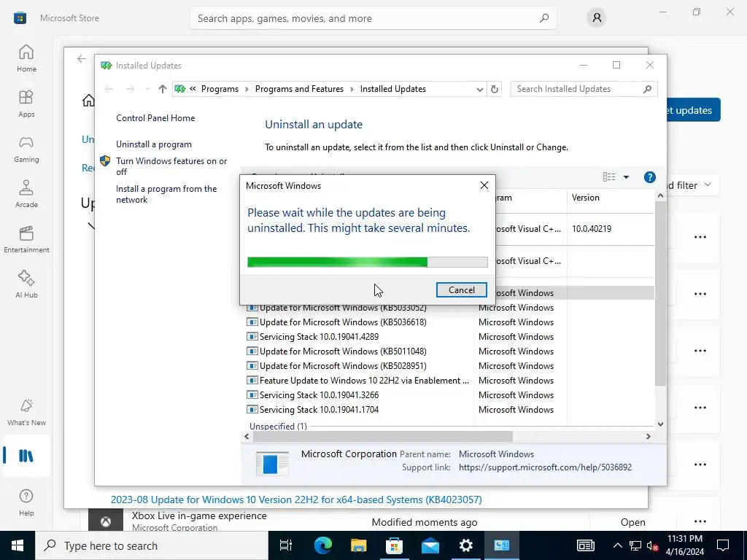Open Settings gear on the taskbar

click(466, 545)
